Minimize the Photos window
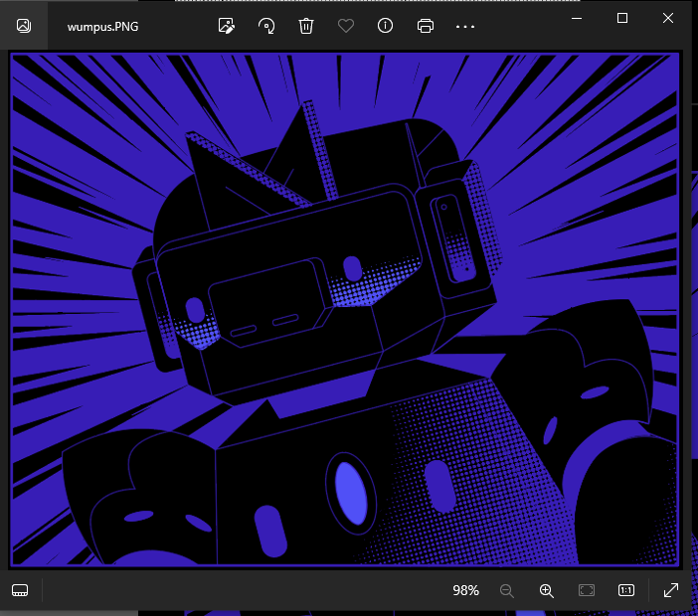This screenshot has width=698, height=616. [x=577, y=18]
